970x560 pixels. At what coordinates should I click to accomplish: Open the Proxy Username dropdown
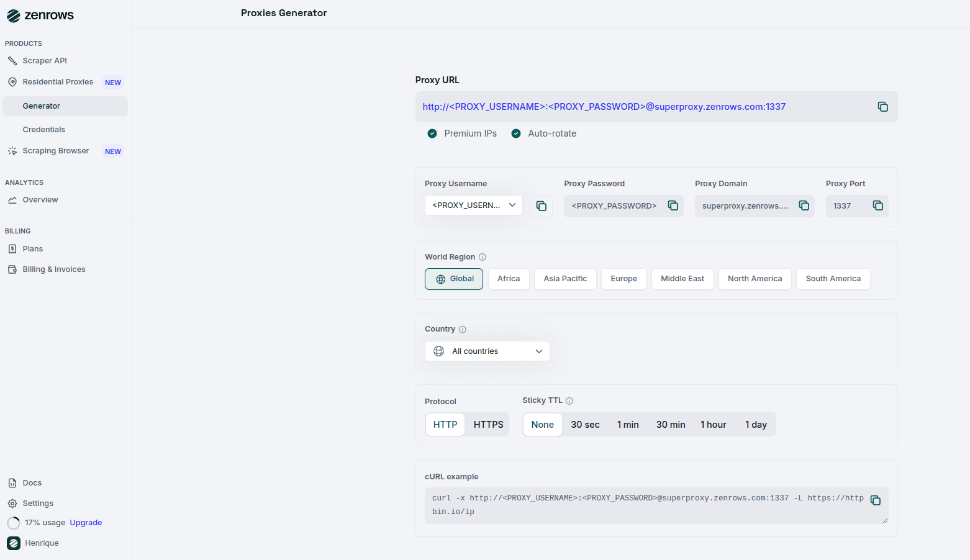474,205
